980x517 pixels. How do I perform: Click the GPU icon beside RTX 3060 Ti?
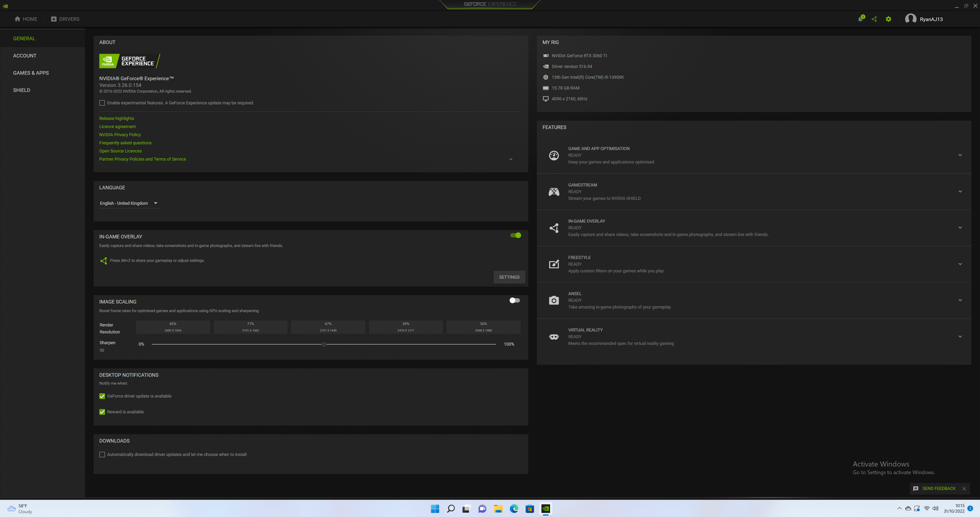pos(546,56)
